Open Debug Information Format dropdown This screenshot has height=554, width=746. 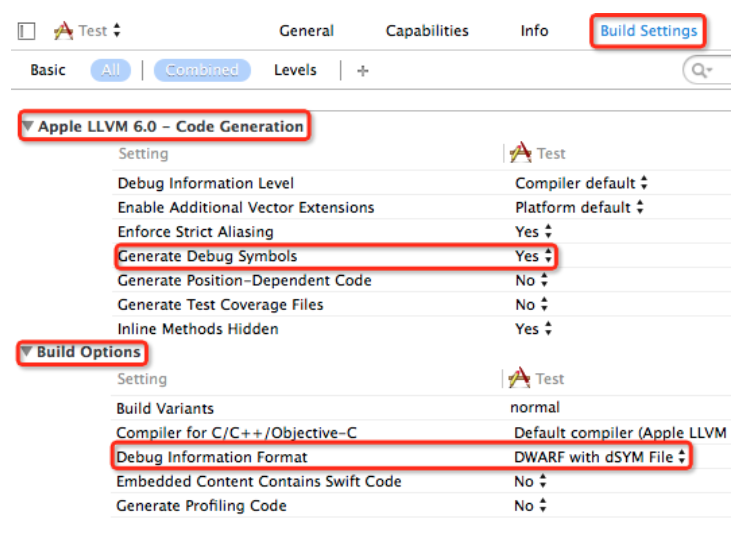[600, 457]
